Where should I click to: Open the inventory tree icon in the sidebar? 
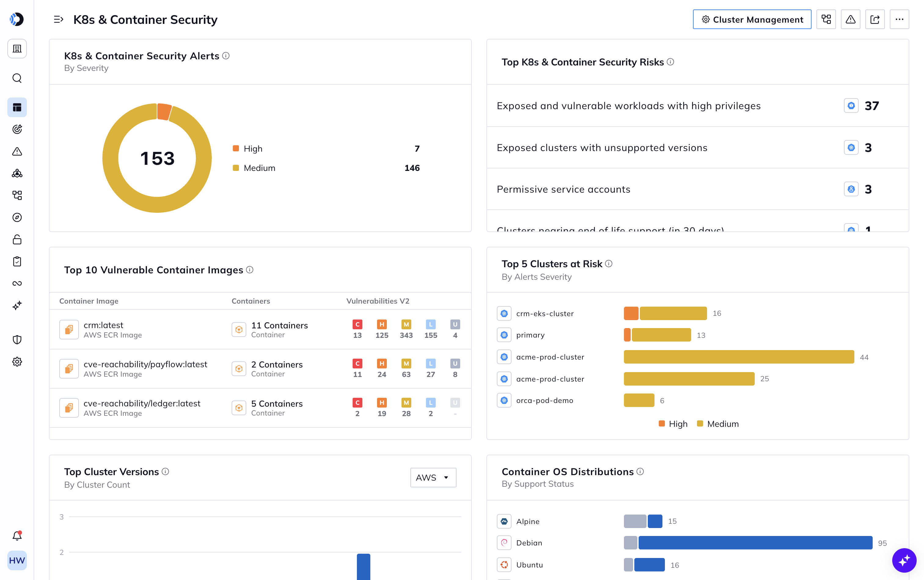pos(17,195)
